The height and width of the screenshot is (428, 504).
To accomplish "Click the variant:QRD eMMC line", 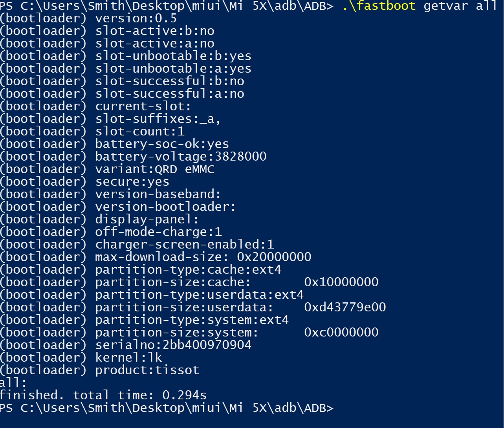I will pyautogui.click(x=107, y=169).
